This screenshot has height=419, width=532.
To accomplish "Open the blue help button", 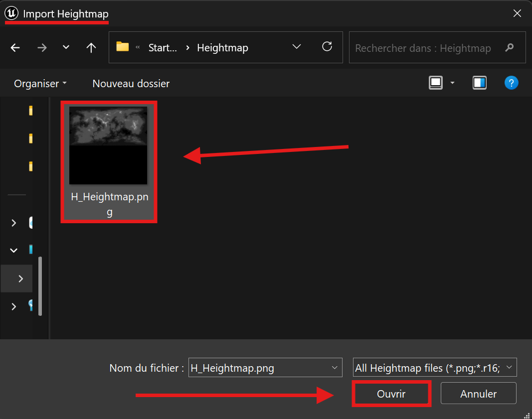I will 511,83.
